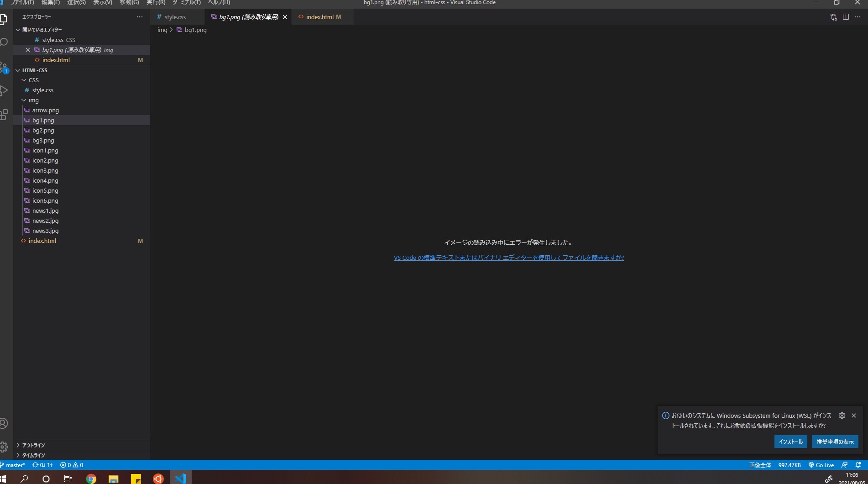Click the バイナリ エディター link in error message
The width and height of the screenshot is (868, 484).
point(509,258)
